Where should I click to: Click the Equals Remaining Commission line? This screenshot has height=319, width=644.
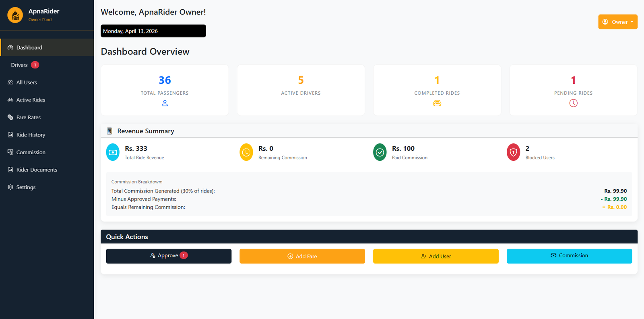(148, 207)
